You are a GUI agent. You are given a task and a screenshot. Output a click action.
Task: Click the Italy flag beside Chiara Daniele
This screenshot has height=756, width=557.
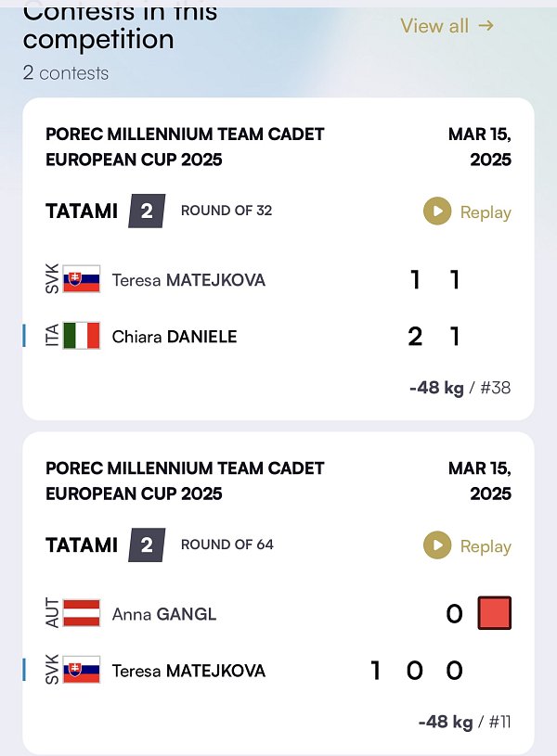point(82,336)
